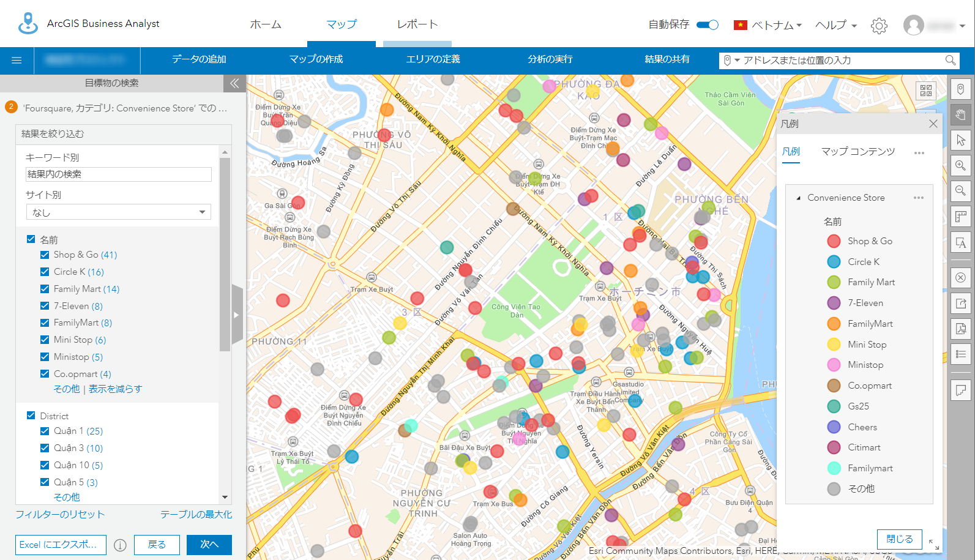
Task: Open the レポート tab
Action: (417, 24)
